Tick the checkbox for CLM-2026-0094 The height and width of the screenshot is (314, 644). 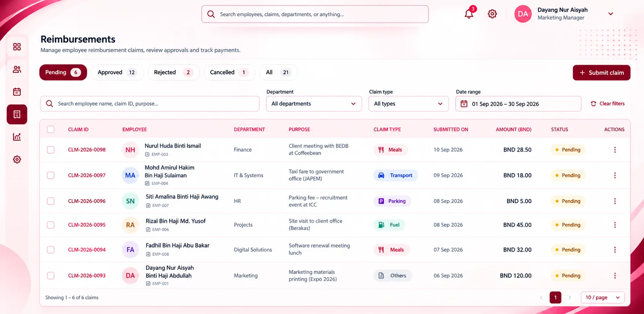tap(51, 250)
